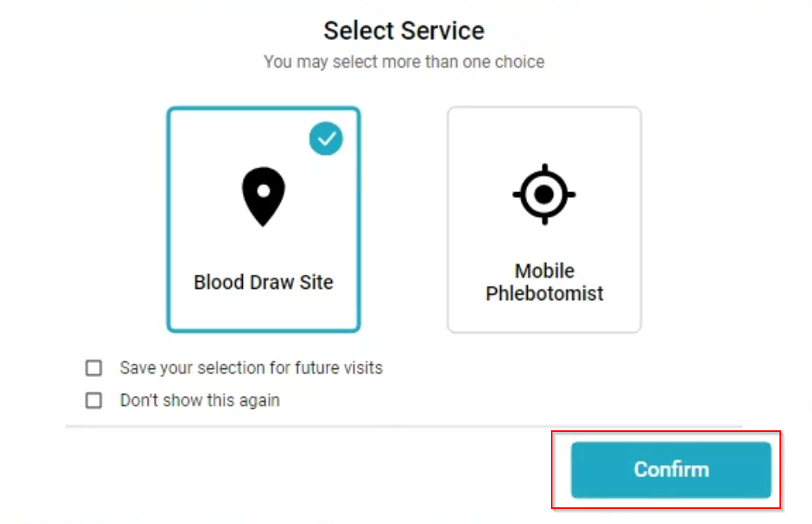Click the Blood Draw Site label text

pos(264,283)
